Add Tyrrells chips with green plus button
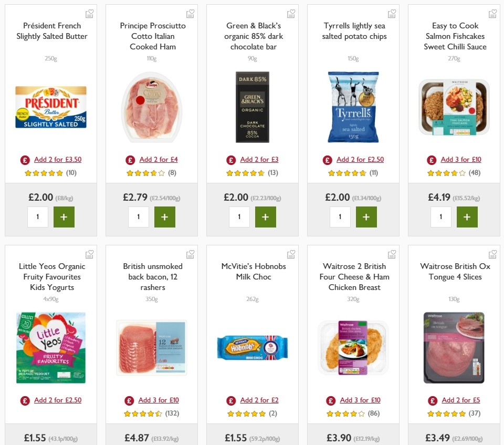The height and width of the screenshot is (445, 504). pyautogui.click(x=366, y=216)
